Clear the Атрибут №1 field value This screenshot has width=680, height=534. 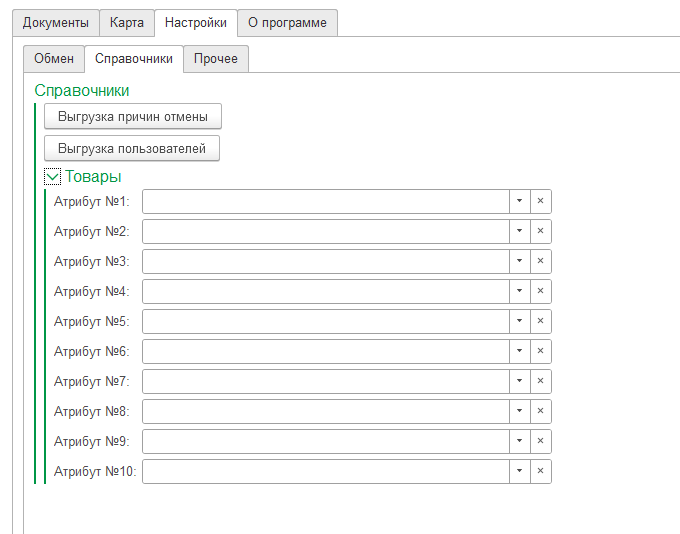(540, 201)
